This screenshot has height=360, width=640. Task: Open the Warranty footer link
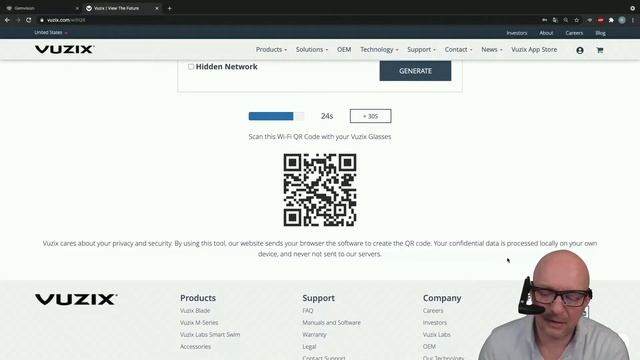[x=314, y=334]
